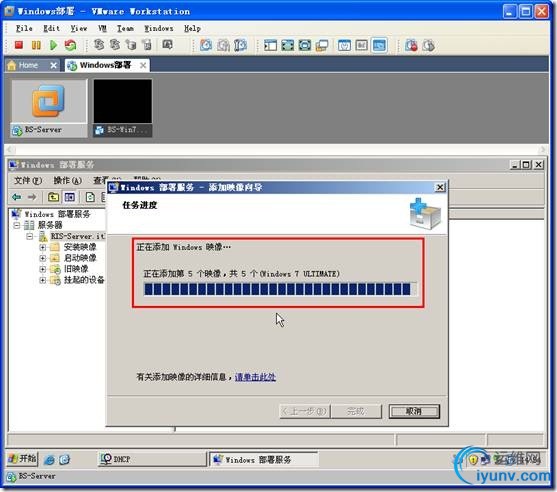
Task: Click the Reset virtual machine icon
Action: (x=70, y=45)
